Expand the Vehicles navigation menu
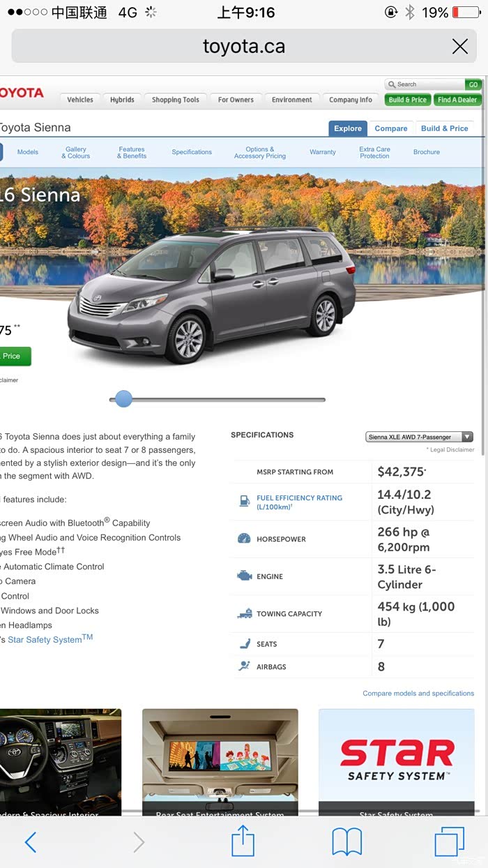Image resolution: width=488 pixels, height=868 pixels. [80, 100]
